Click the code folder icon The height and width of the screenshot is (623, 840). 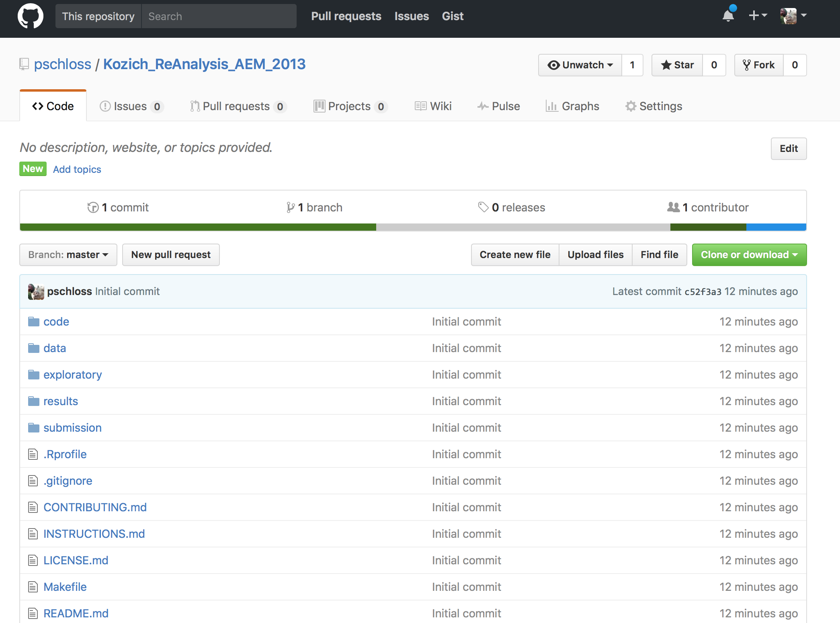click(34, 322)
